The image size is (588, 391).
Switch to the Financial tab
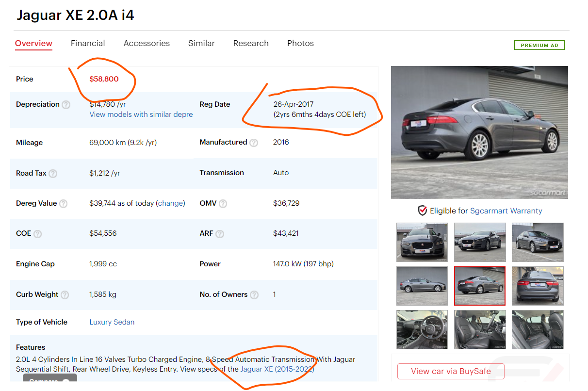click(88, 43)
